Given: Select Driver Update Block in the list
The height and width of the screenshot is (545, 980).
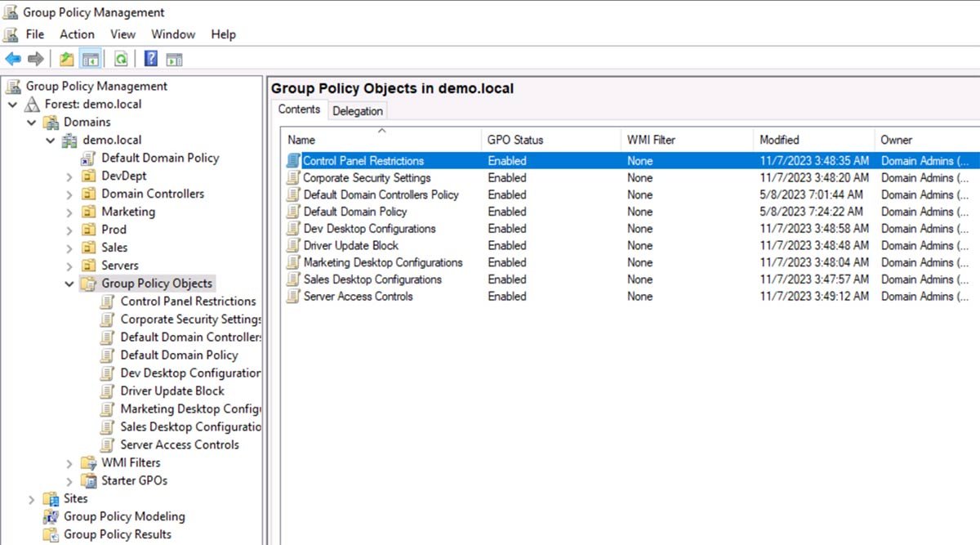Looking at the screenshot, I should [351, 245].
